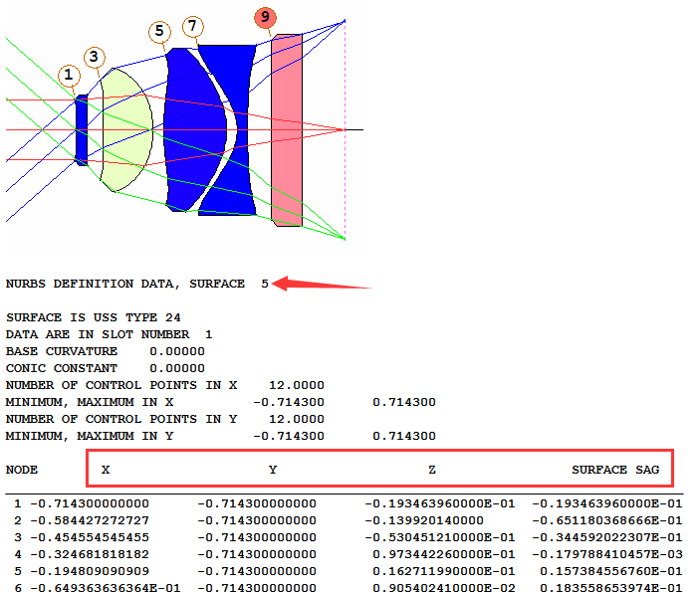
Task: Click highlighted surface label circle 9
Action: click(265, 17)
